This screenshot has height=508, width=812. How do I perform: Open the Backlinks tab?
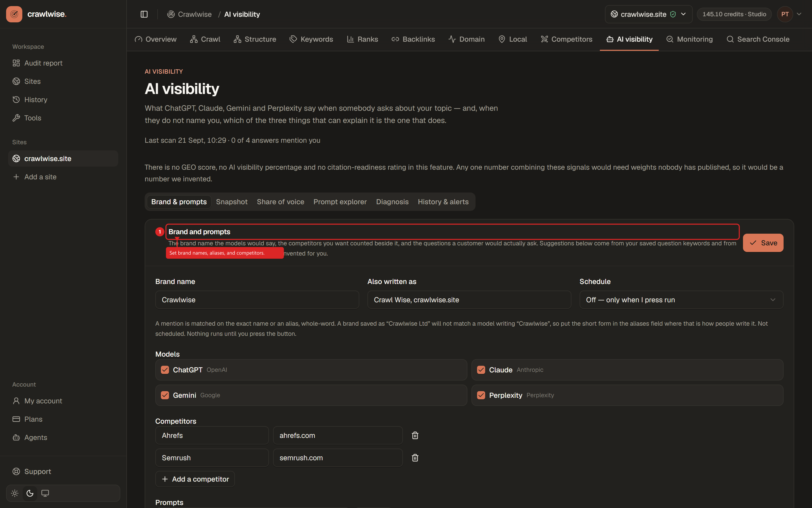coord(413,39)
